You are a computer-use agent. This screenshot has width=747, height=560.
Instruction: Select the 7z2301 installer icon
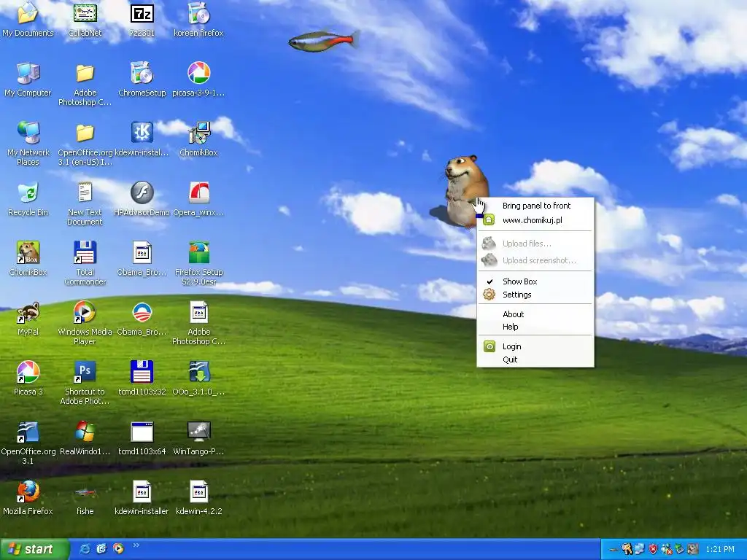(142, 19)
